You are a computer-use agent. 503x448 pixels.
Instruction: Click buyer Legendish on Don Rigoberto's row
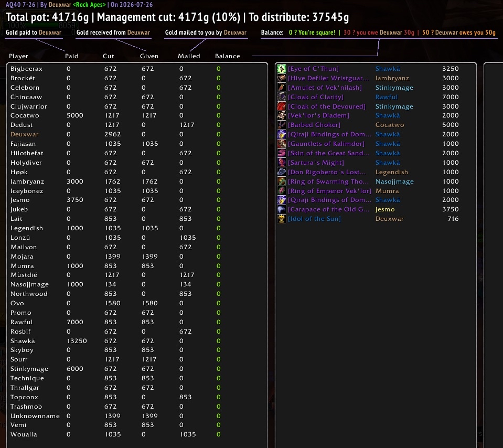392,172
